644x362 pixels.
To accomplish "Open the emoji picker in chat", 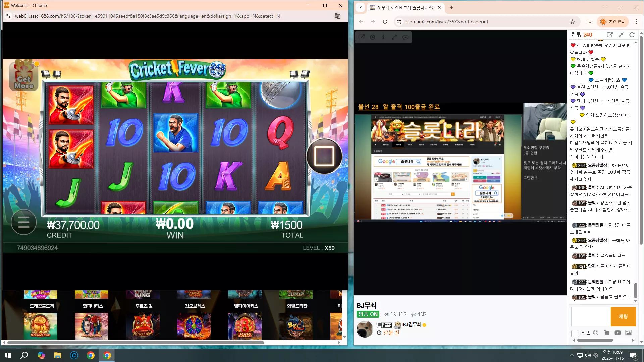I will [596, 333].
